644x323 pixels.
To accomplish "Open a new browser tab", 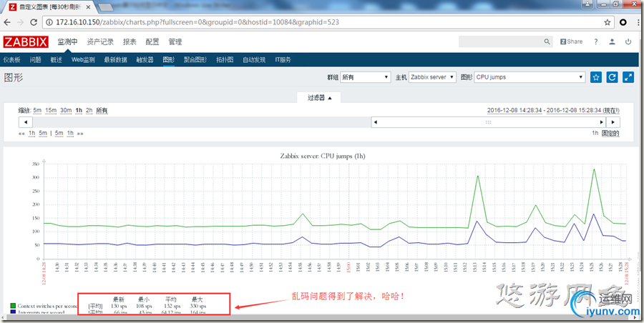I will tap(106, 7).
